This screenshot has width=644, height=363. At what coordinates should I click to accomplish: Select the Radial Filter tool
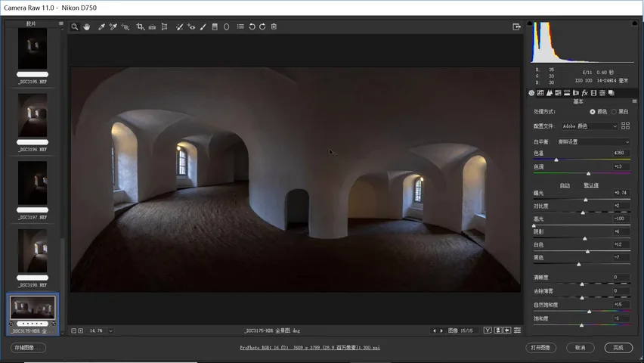coord(226,26)
